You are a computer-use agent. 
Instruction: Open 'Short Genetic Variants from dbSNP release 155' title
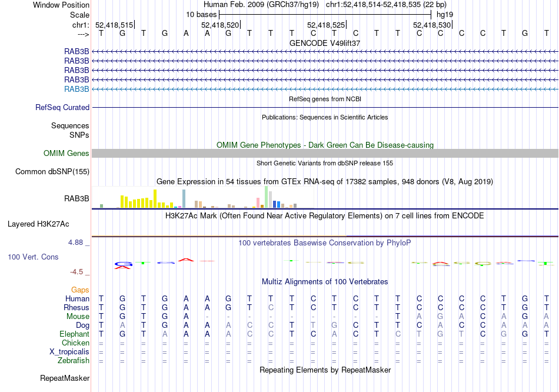[x=325, y=163]
